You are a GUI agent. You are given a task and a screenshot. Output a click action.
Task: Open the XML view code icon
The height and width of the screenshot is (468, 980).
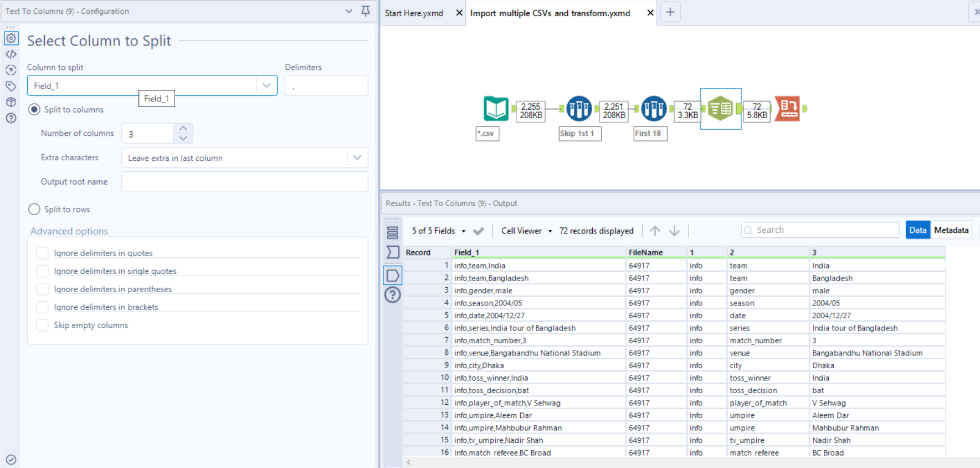click(11, 54)
